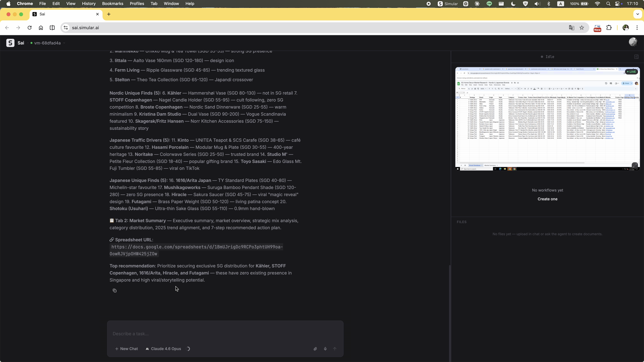Viewport: 644px width, 362px height.
Task: Expand the vm-68dfad4a environment dropdown
Action: [64, 43]
